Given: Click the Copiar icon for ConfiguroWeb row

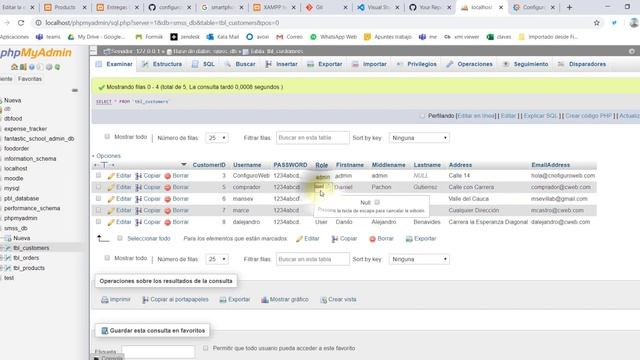Looking at the screenshot, I should [x=139, y=176].
